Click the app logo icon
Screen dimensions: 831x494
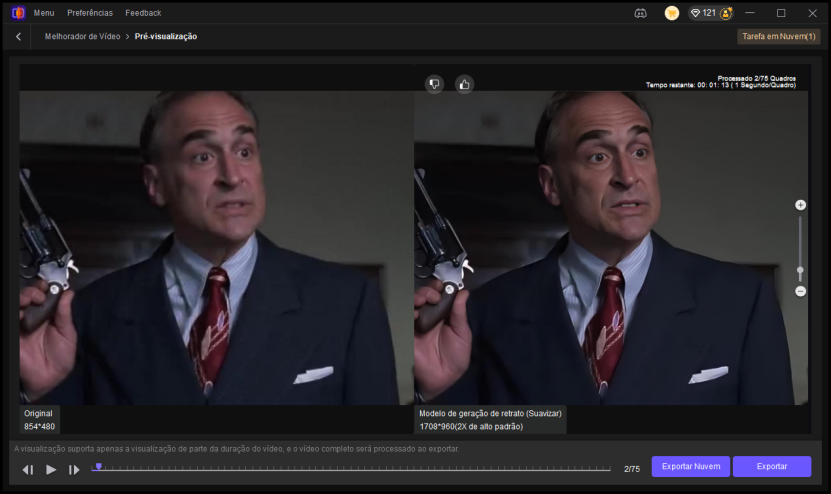point(18,13)
